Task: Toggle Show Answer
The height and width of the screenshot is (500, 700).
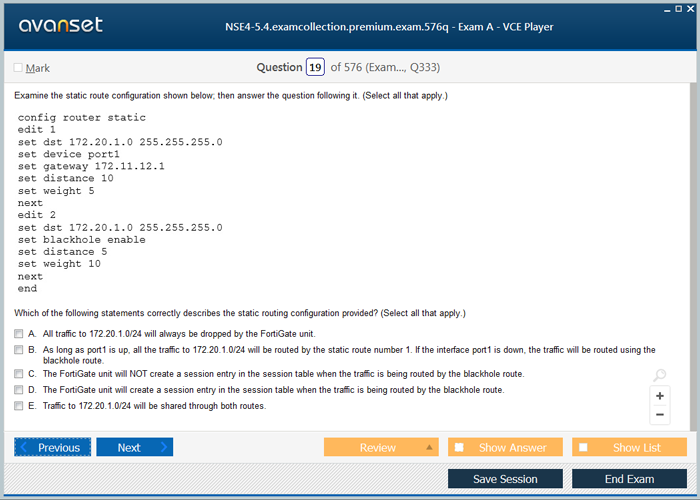Action: click(505, 447)
